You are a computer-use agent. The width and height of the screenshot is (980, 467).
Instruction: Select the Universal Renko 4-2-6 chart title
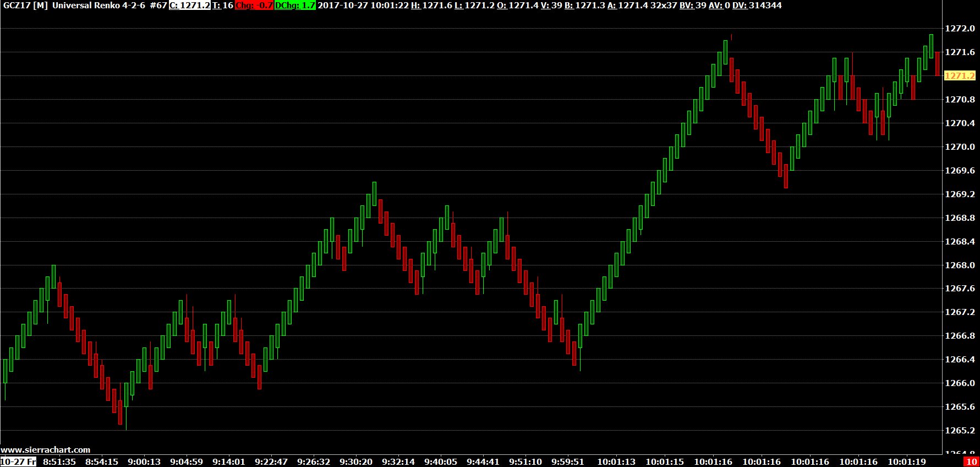pos(98,6)
